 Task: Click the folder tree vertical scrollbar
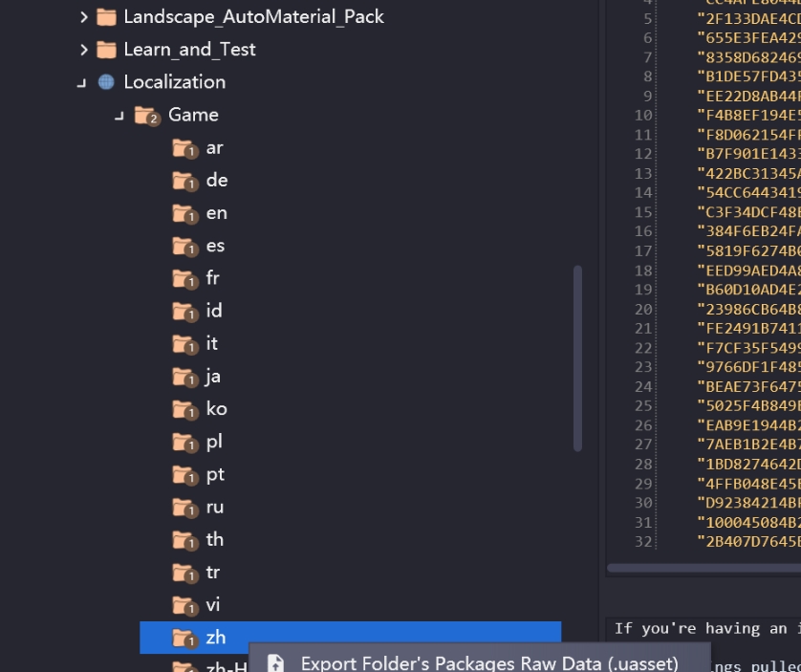[x=577, y=358]
